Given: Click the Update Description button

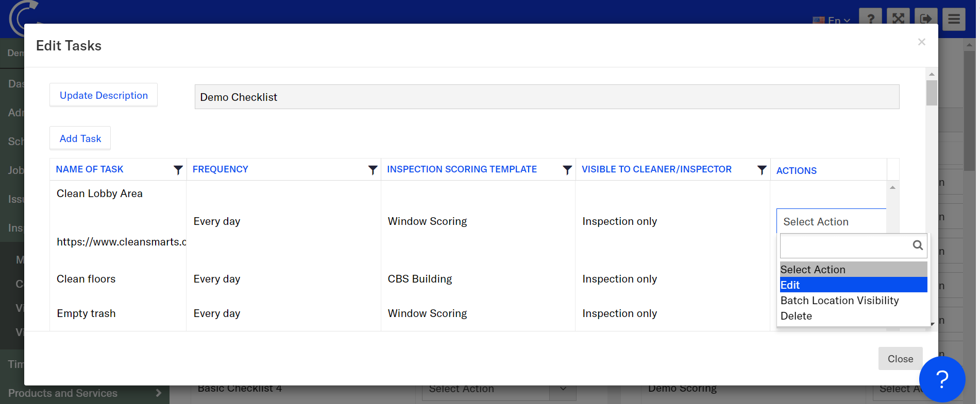Looking at the screenshot, I should tap(104, 95).
